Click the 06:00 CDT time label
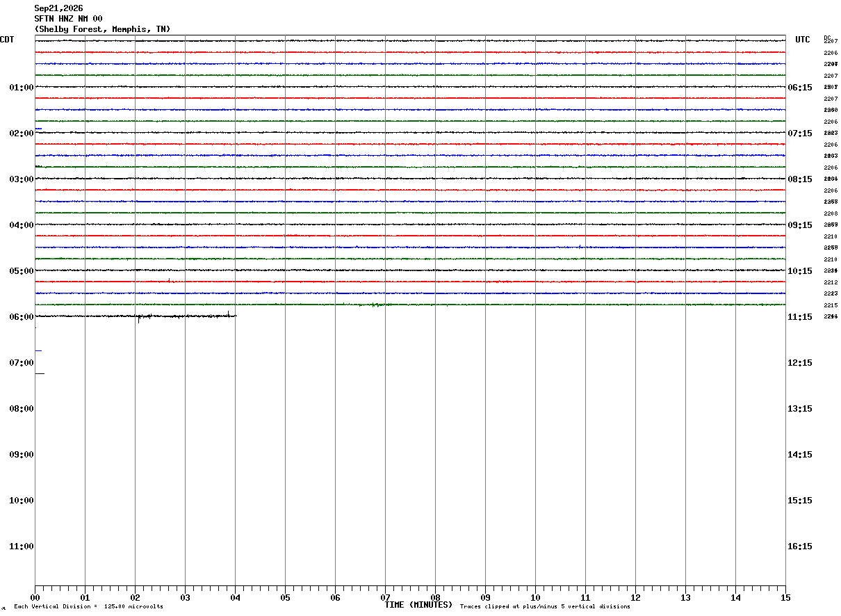This screenshot has width=841, height=616. click(x=22, y=317)
